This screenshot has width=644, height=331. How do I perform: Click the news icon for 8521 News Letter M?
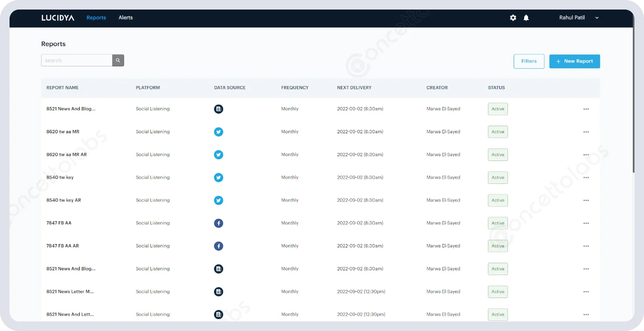click(219, 291)
